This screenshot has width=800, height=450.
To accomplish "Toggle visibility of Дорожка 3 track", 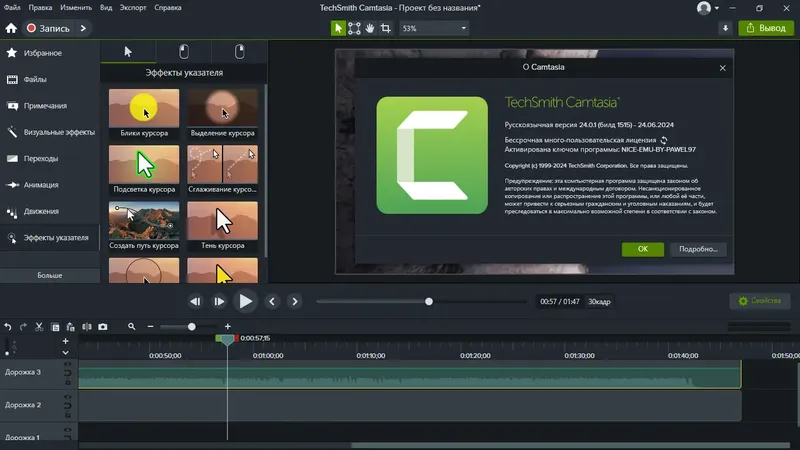I will point(67,364).
